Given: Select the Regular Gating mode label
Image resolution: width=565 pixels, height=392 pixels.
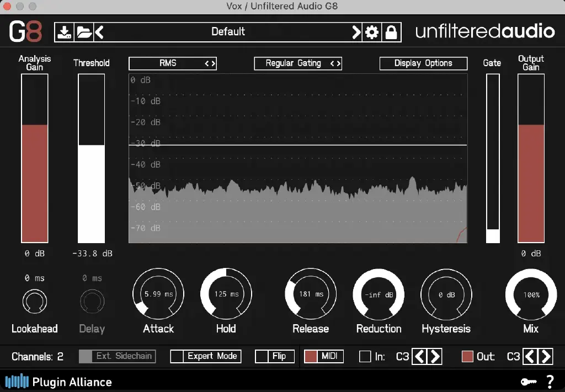Looking at the screenshot, I should 293,63.
